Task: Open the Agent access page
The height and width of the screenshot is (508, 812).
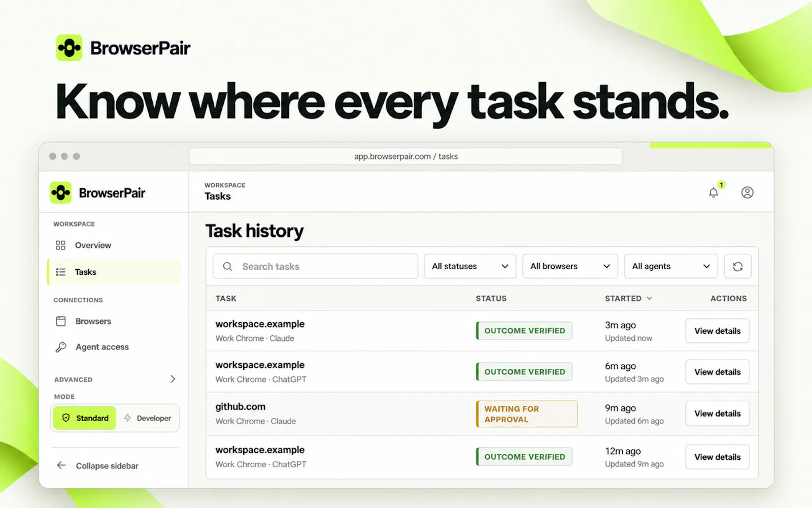Action: click(x=114, y=347)
